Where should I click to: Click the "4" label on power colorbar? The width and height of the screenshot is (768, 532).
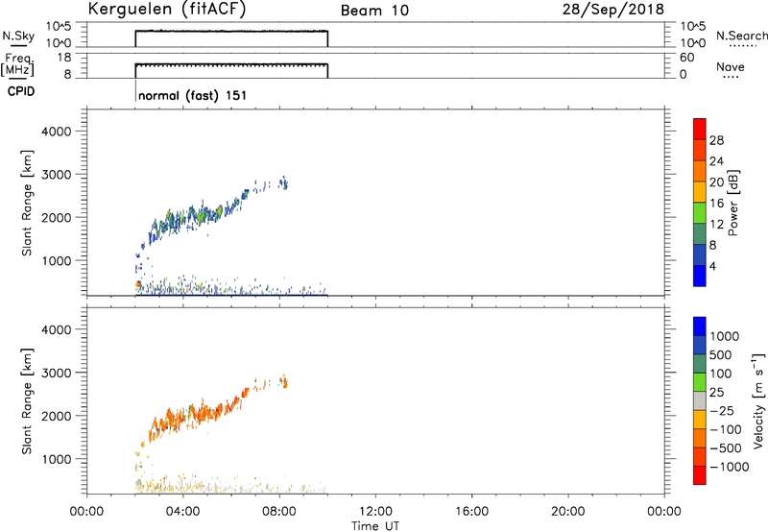(712, 266)
